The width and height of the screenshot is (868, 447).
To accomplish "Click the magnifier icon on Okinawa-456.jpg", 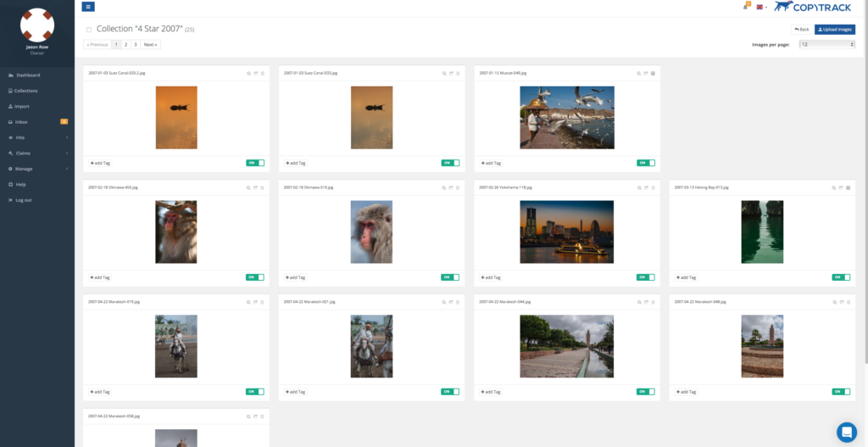I will coord(248,187).
